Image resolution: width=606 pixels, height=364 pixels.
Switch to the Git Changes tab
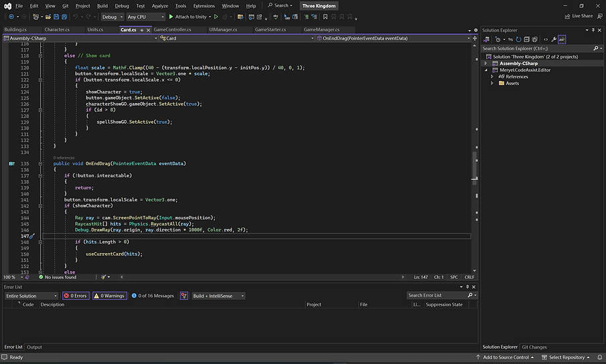coord(534,347)
